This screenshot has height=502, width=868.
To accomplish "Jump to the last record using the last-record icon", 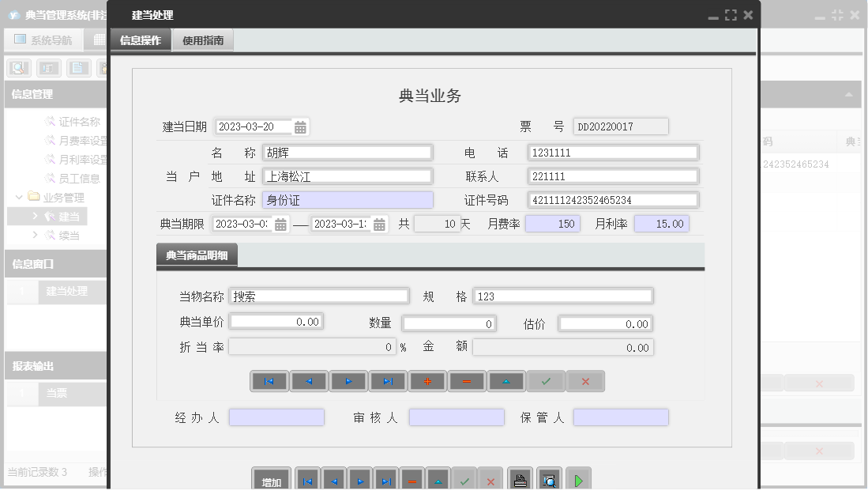I will (388, 381).
